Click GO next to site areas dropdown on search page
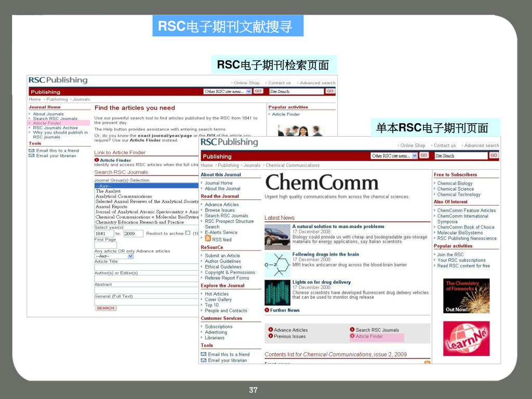Viewport: 532px width, 399px height. 258,91
